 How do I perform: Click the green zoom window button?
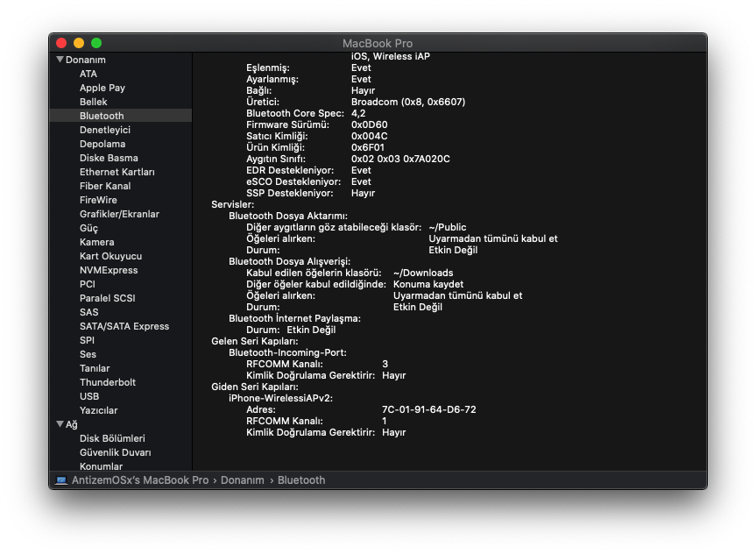pos(96,43)
